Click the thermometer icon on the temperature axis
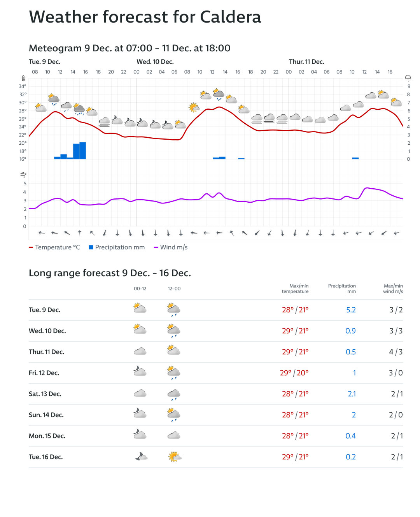This screenshot has width=420, height=517. tap(23, 79)
